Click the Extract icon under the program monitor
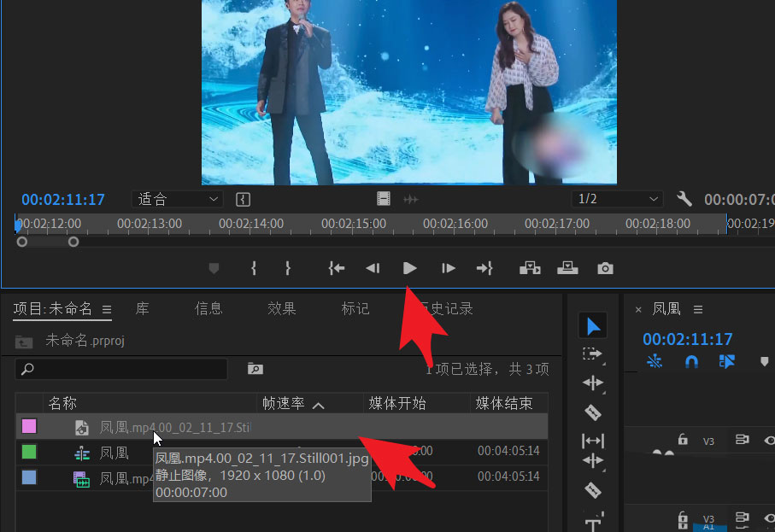This screenshot has width=775, height=532. tap(567, 268)
